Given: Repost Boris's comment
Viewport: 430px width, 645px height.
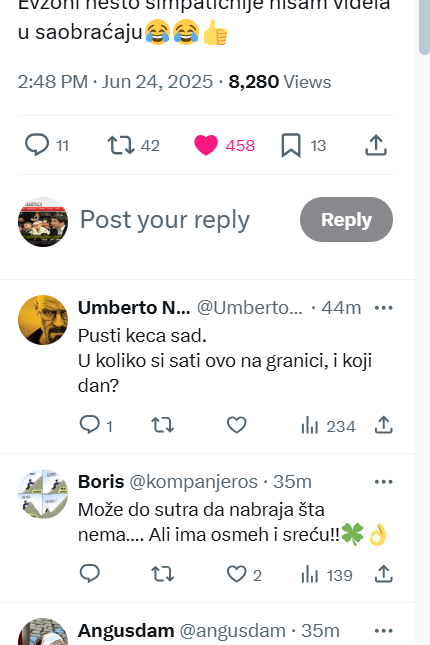Looking at the screenshot, I should (163, 574).
